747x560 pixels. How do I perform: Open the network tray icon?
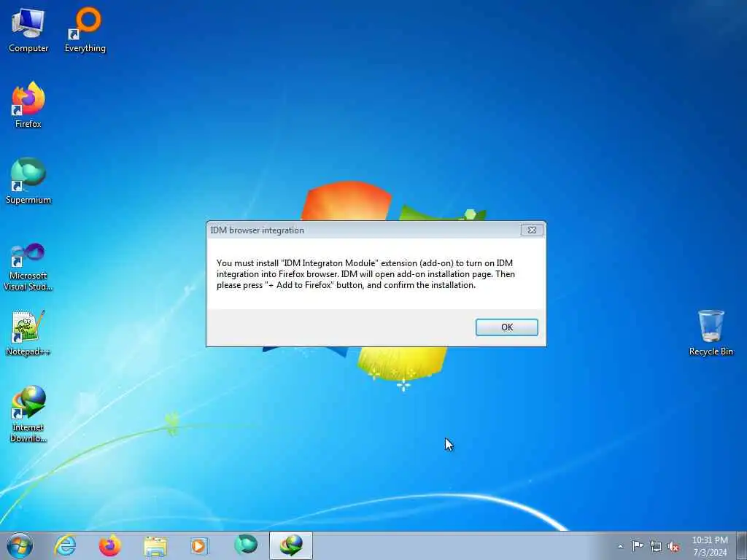pos(656,546)
